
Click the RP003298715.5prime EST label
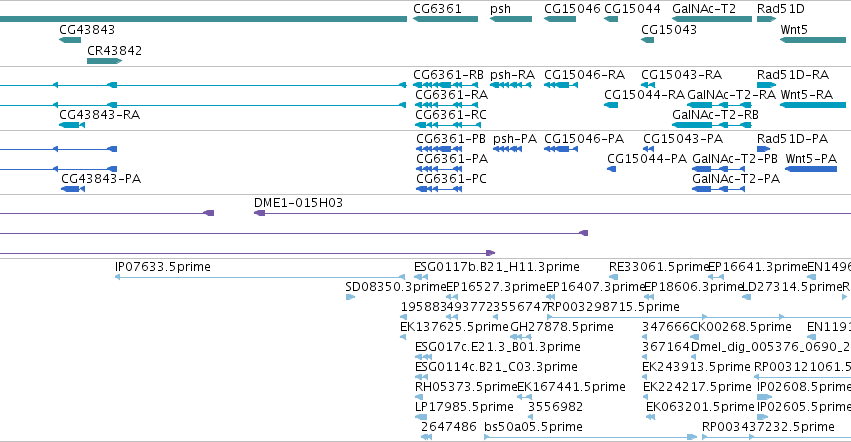613,307
